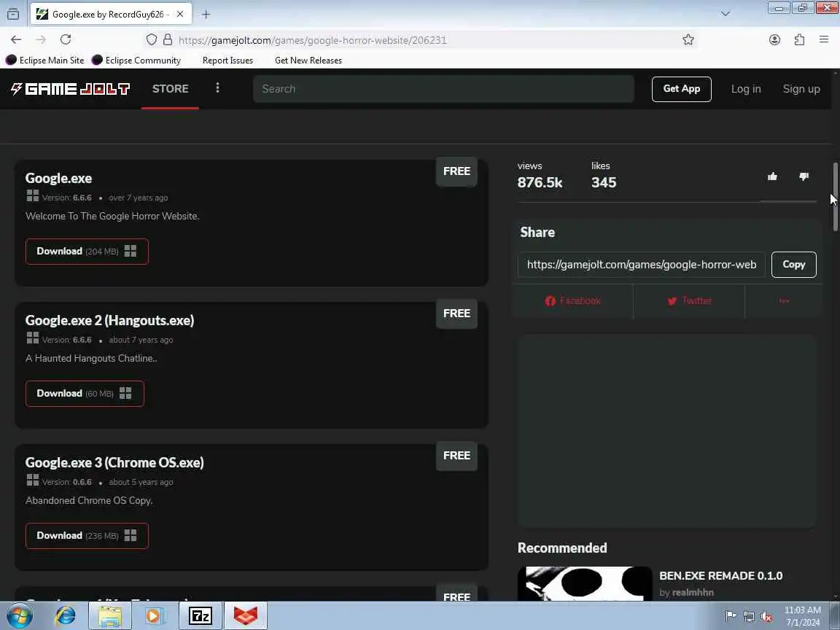Click the FREE badge on Google.exe 3
Image resolution: width=840 pixels, height=630 pixels.
pos(456,455)
